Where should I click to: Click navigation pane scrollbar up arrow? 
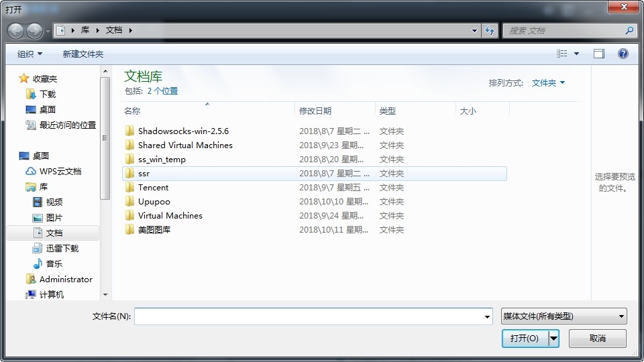(x=105, y=72)
